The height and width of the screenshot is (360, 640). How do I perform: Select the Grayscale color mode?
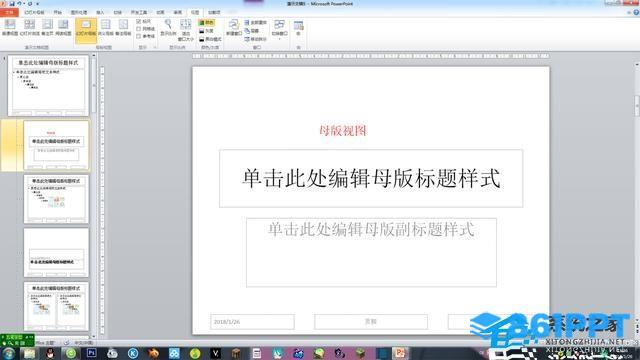click(206, 31)
